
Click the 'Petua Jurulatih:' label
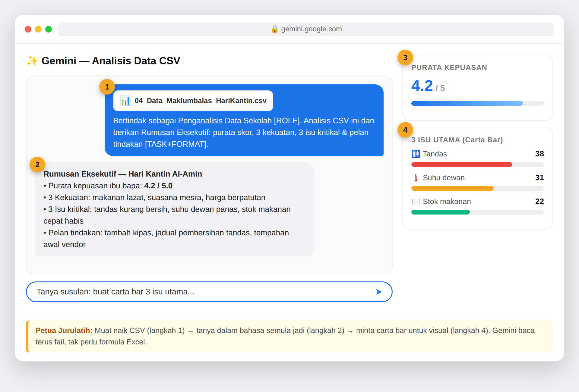click(64, 331)
